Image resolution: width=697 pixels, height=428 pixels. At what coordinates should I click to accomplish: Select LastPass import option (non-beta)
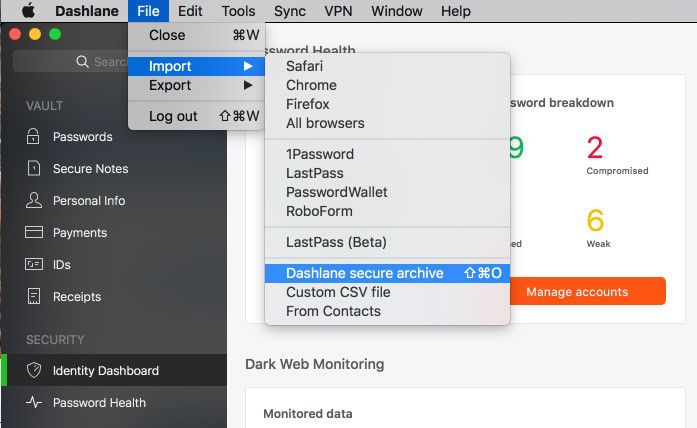coord(387,173)
